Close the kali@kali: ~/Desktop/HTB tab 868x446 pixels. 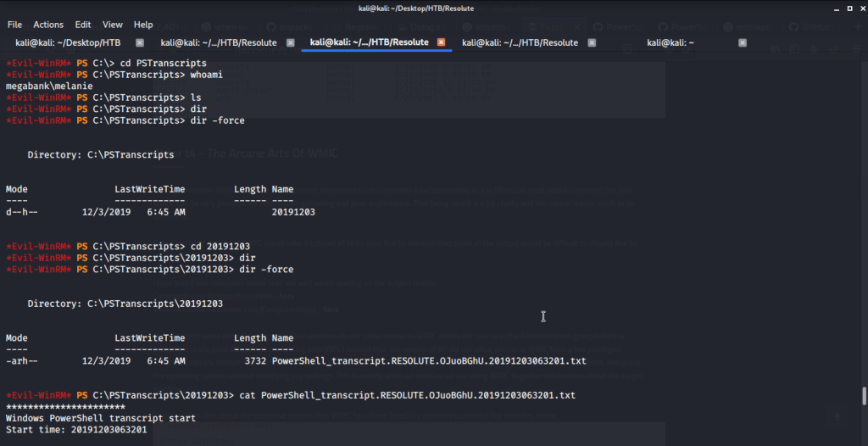click(x=140, y=42)
